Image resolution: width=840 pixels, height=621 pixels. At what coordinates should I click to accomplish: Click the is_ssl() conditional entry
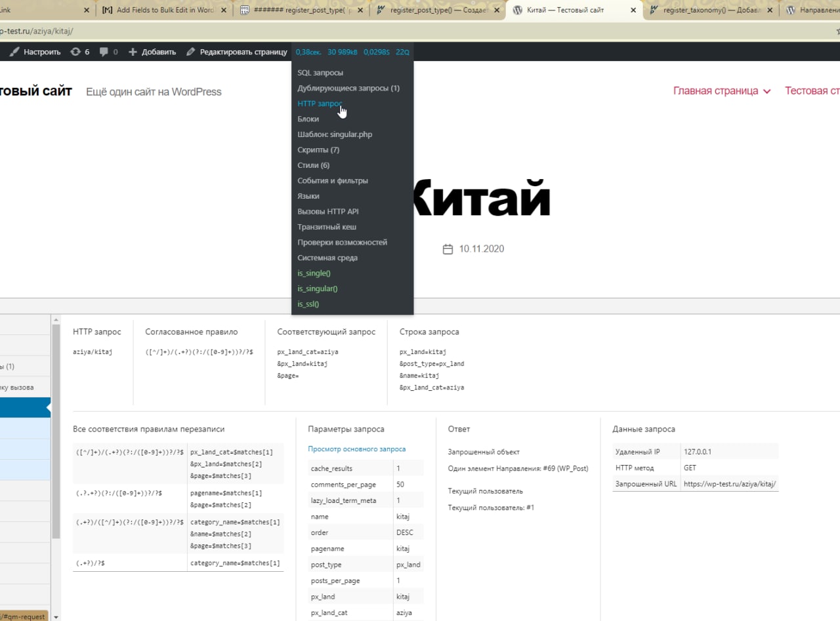point(308,304)
